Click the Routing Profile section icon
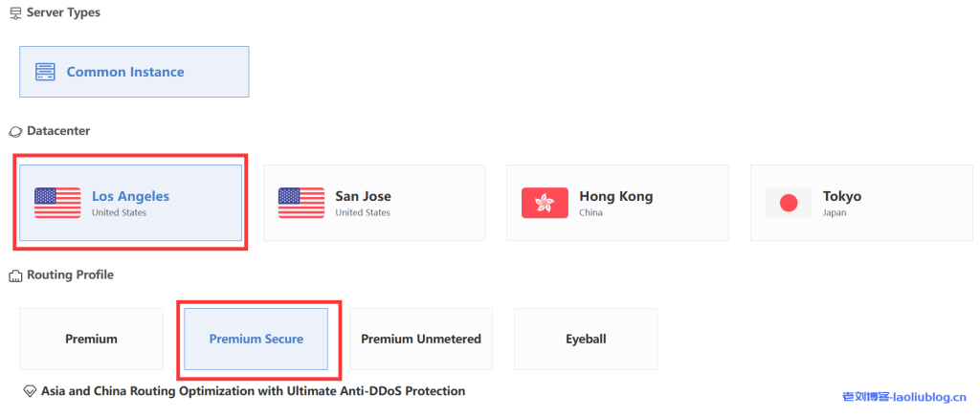Viewport: 980px width, 417px height. pos(15,275)
